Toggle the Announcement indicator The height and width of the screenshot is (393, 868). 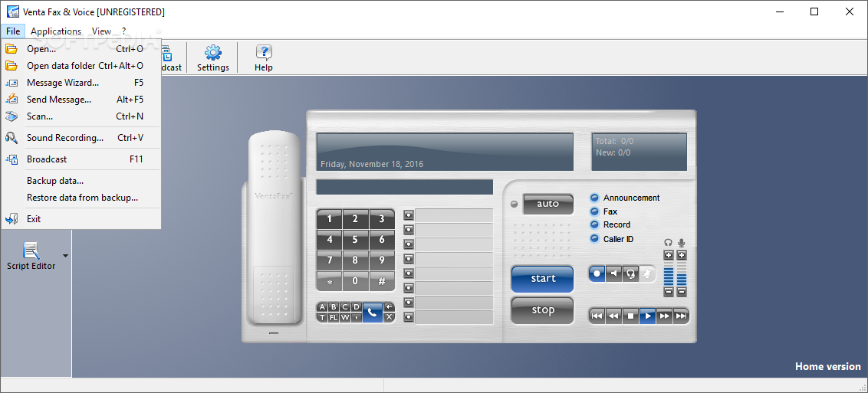[594, 198]
